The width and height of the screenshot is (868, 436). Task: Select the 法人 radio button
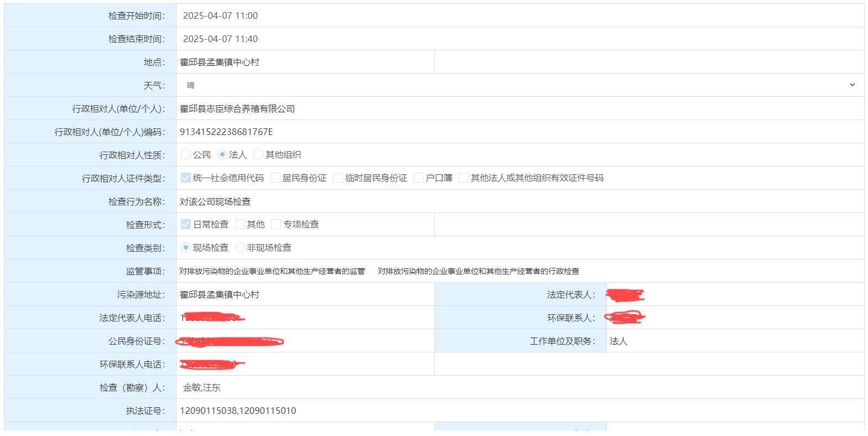coord(222,154)
